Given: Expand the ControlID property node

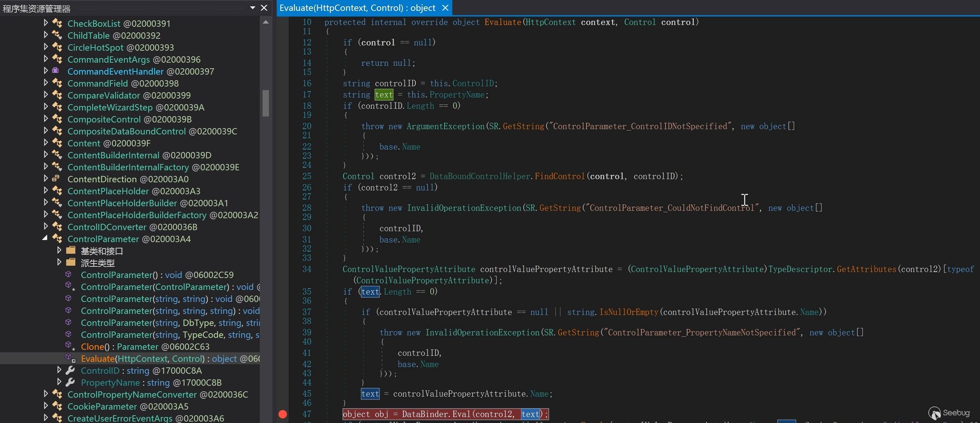Looking at the screenshot, I should coord(59,370).
